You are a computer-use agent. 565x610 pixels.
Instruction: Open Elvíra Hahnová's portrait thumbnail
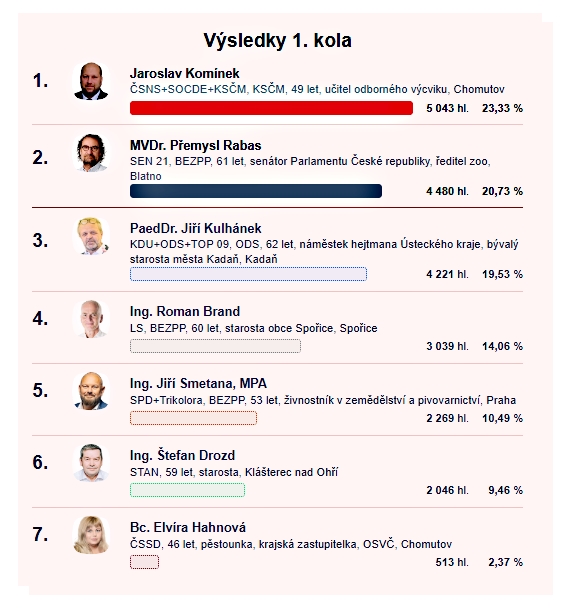[91, 535]
